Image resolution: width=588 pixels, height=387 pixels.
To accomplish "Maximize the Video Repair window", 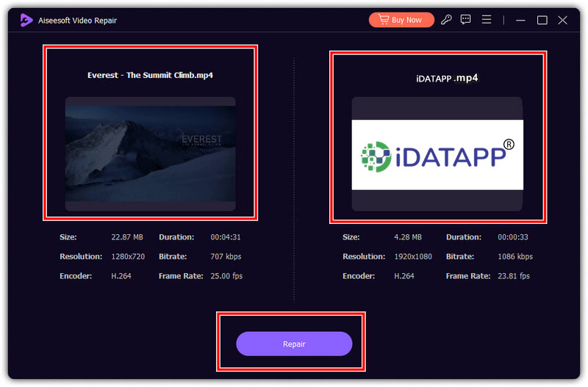I will (x=542, y=20).
